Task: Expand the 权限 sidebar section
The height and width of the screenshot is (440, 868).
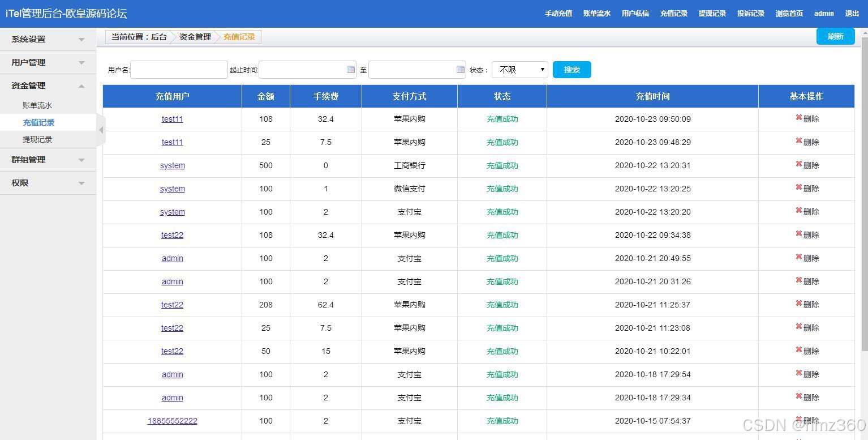Action: [x=48, y=182]
